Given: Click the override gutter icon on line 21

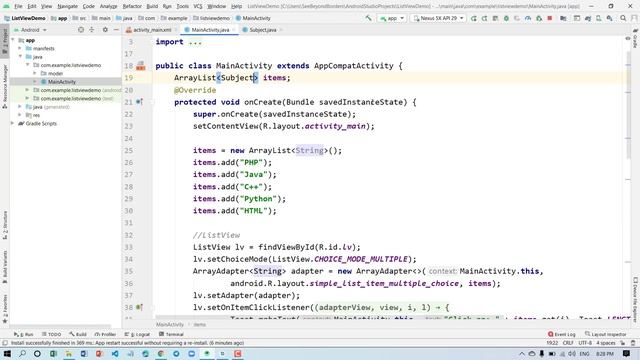Looking at the screenshot, I should tap(139, 102).
